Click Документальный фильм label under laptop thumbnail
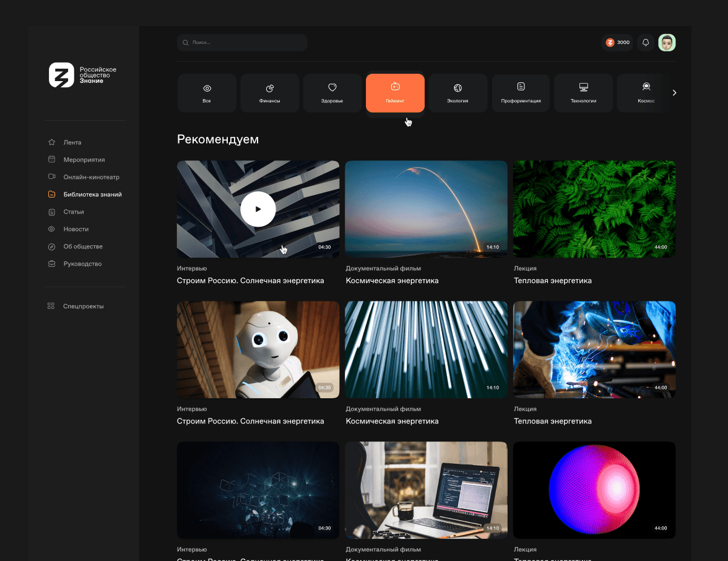 [x=384, y=549]
